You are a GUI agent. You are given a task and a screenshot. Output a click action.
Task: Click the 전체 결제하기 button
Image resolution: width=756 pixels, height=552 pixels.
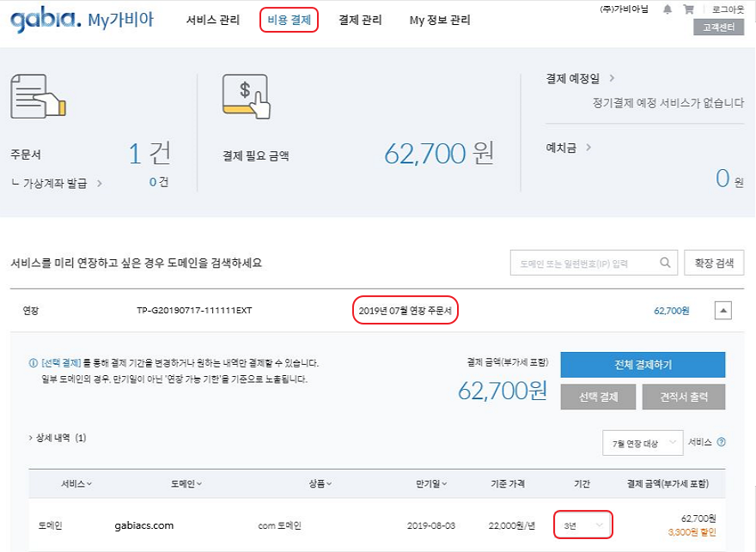643,365
